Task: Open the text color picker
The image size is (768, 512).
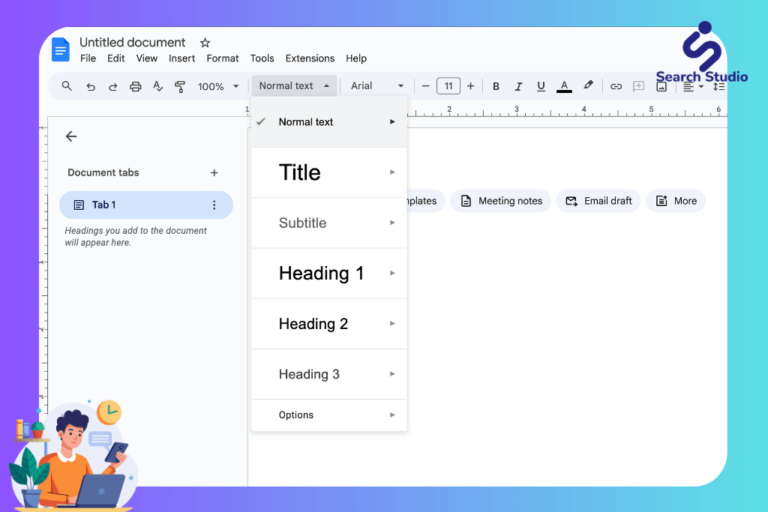Action: 564,86
